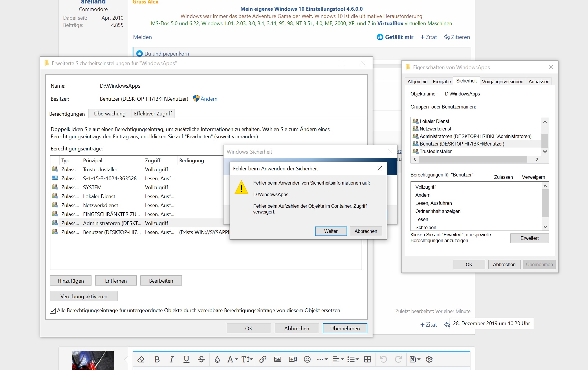The width and height of the screenshot is (588, 370).
Task: Click the italic formatting icon
Action: [x=172, y=359]
